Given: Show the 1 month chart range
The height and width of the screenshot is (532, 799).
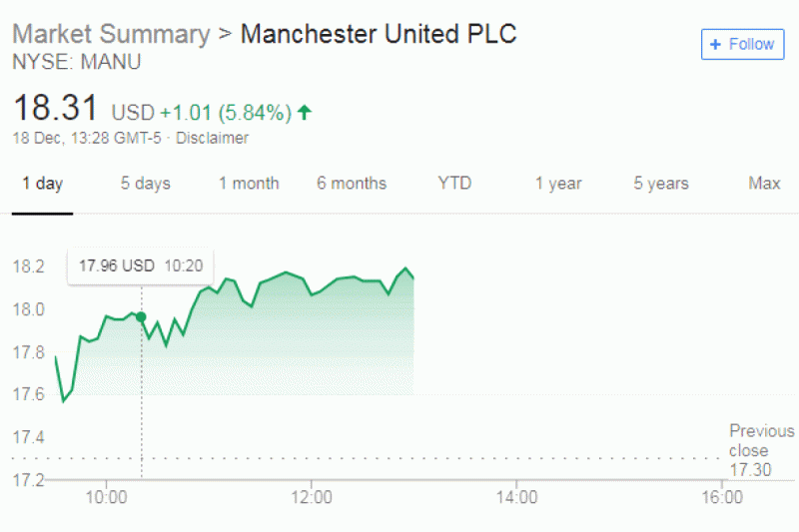Looking at the screenshot, I should pos(249,184).
